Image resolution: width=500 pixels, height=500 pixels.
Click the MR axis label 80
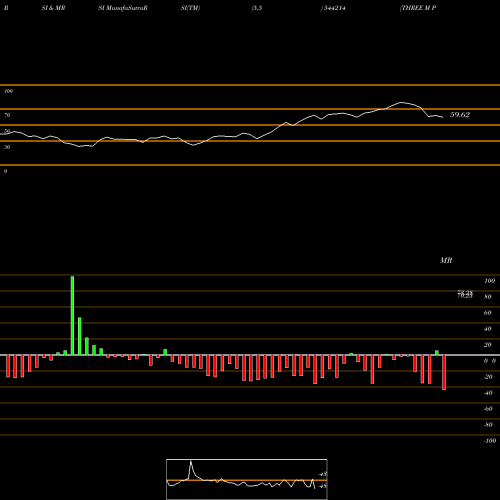pos(488,297)
